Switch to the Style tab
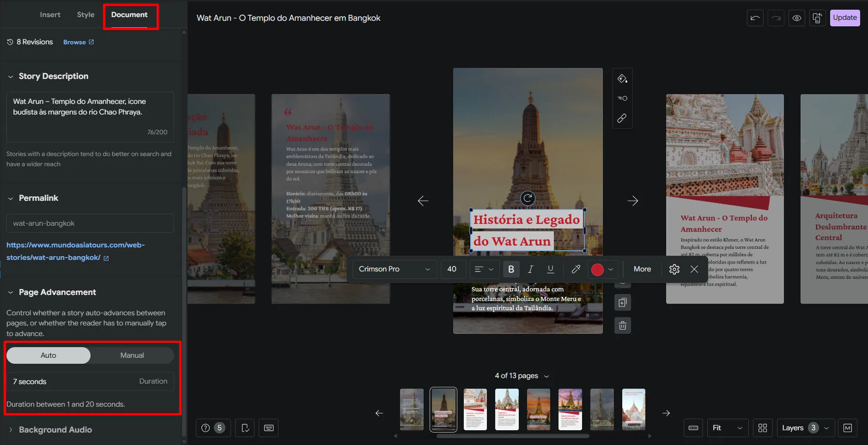 click(x=85, y=15)
